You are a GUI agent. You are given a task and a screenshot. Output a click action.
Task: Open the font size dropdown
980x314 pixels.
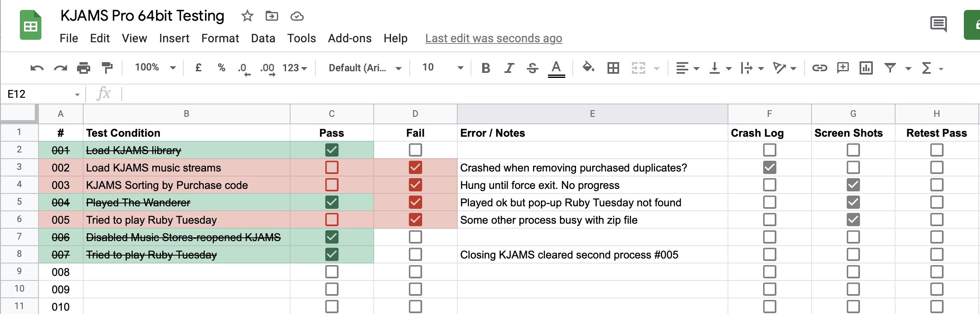[442, 68]
